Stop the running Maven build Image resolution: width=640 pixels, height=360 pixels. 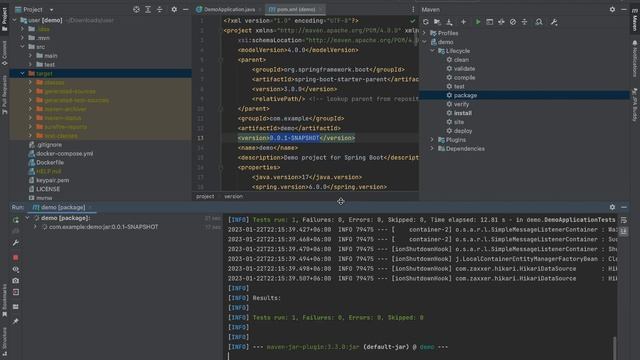16,258
